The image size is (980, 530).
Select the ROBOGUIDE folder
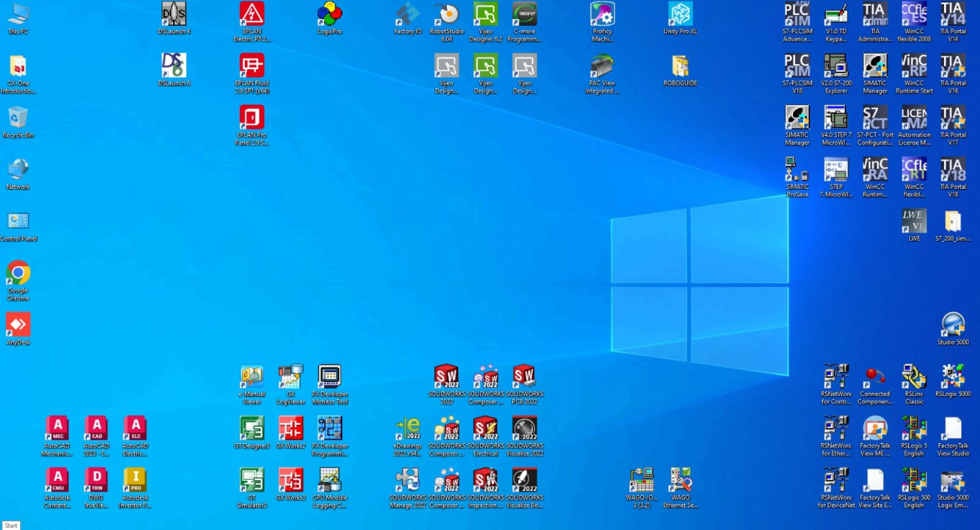point(680,66)
